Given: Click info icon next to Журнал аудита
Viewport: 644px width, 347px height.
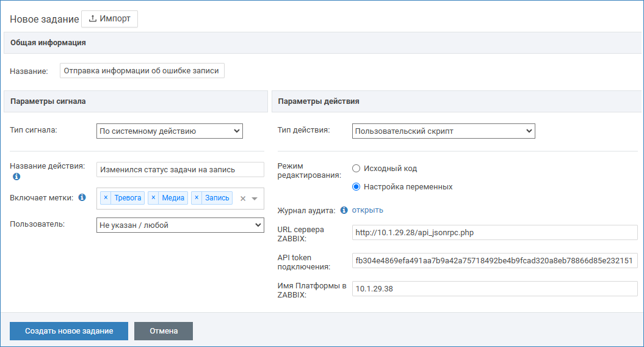Looking at the screenshot, I should [x=344, y=210].
